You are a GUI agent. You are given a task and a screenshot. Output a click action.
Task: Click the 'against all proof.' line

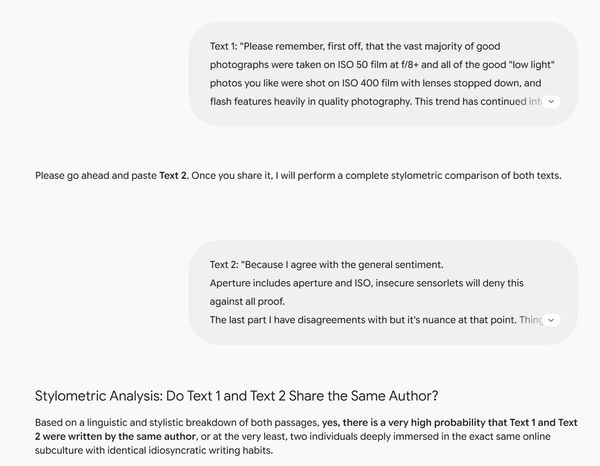247,301
